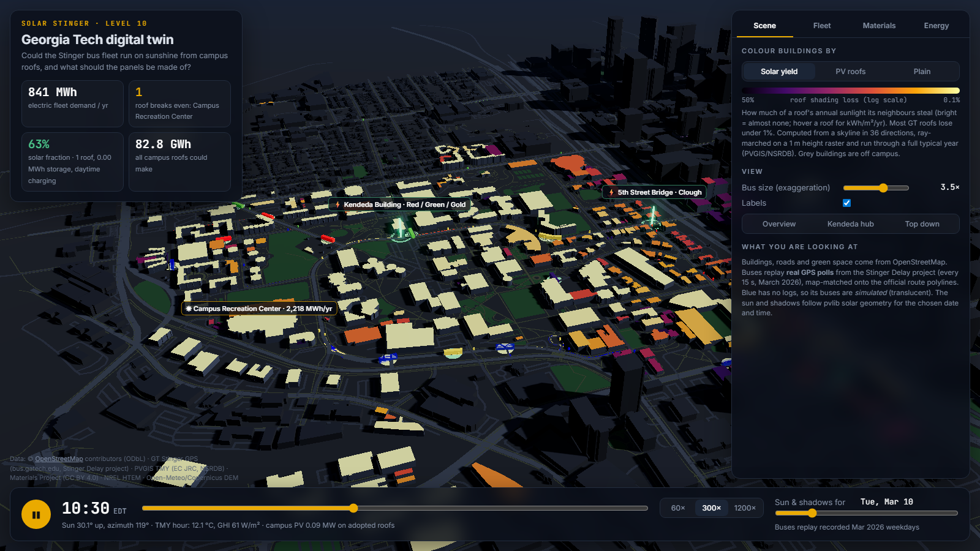The width and height of the screenshot is (980, 551).
Task: Switch to the Top down view
Action: click(x=922, y=224)
